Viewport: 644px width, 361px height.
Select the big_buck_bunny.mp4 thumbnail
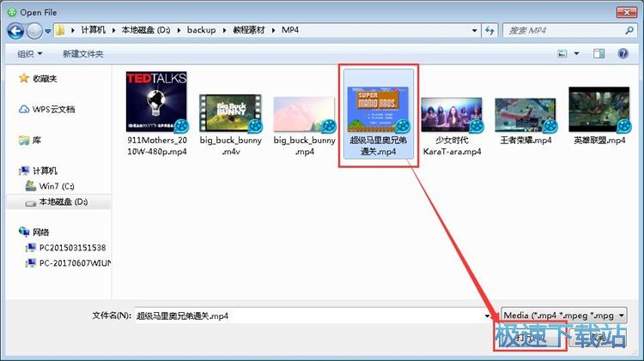click(x=304, y=114)
